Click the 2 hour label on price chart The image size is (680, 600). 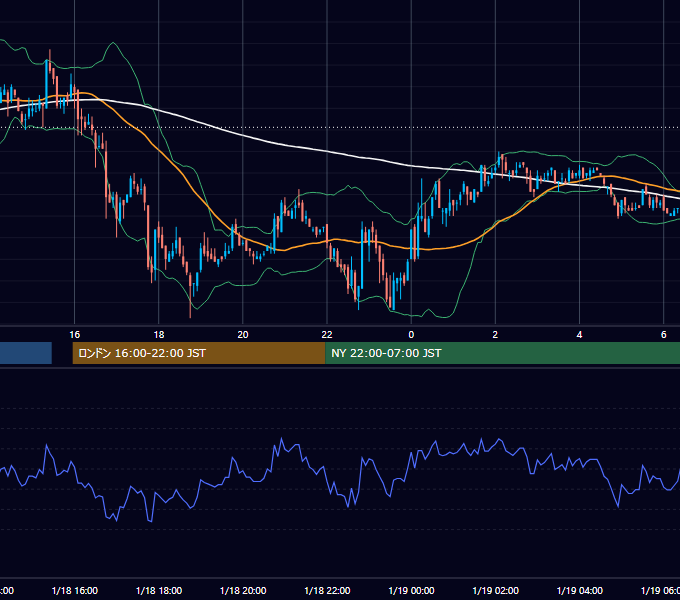(x=495, y=335)
